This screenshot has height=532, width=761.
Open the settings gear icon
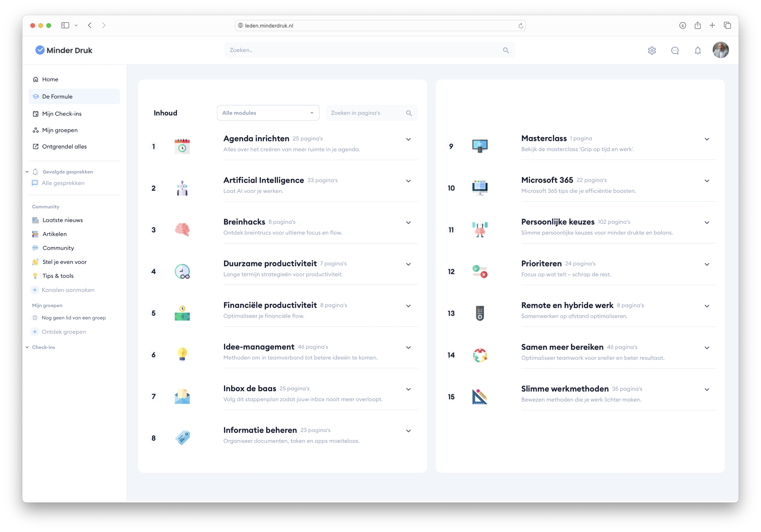(x=652, y=50)
